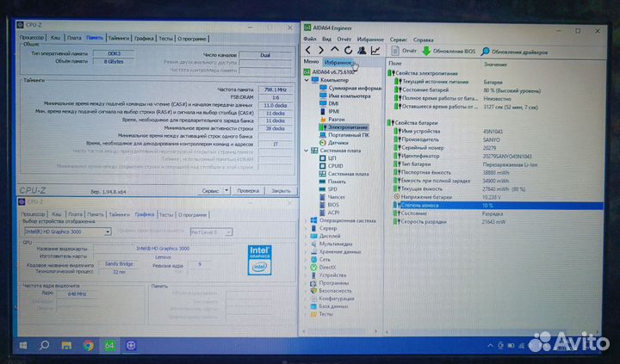This screenshot has width=620, height=364.
Task: Expand the Сервер tree node
Action: [306, 228]
